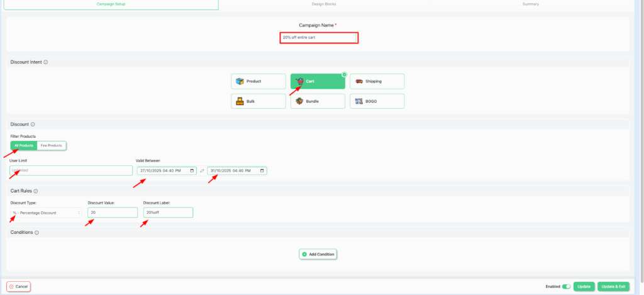The height and width of the screenshot is (295, 644).
Task: Click the Cart Rules info icon
Action: [35, 191]
